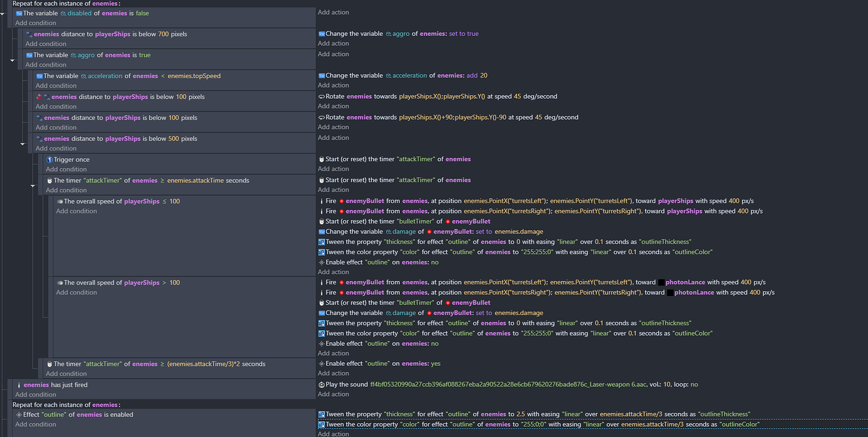Click 'enemies has just fired' condition

[x=55, y=385]
